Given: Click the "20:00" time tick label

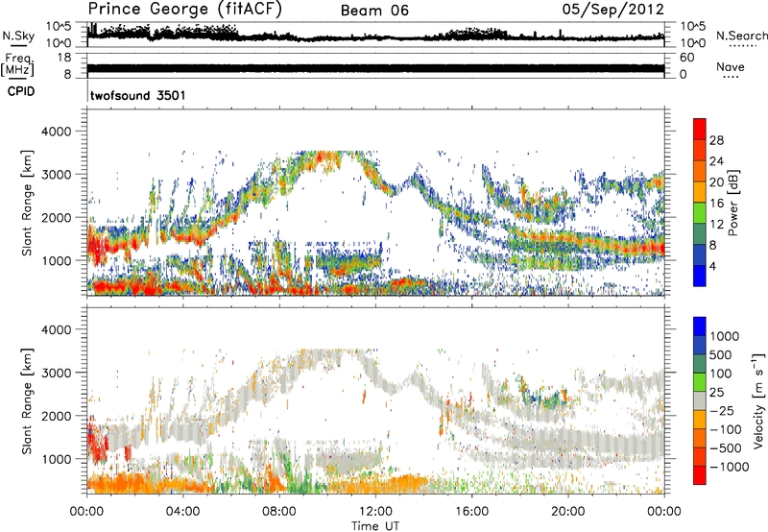Looking at the screenshot, I should coord(567,511).
